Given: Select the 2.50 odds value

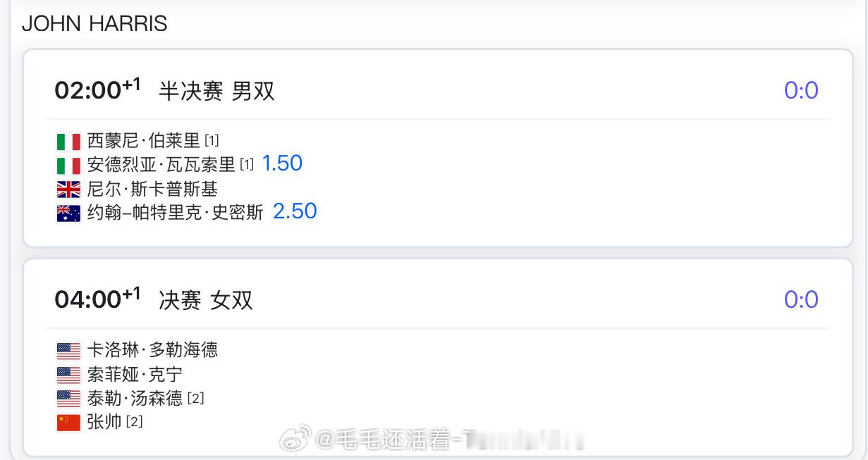Looking at the screenshot, I should tap(295, 211).
